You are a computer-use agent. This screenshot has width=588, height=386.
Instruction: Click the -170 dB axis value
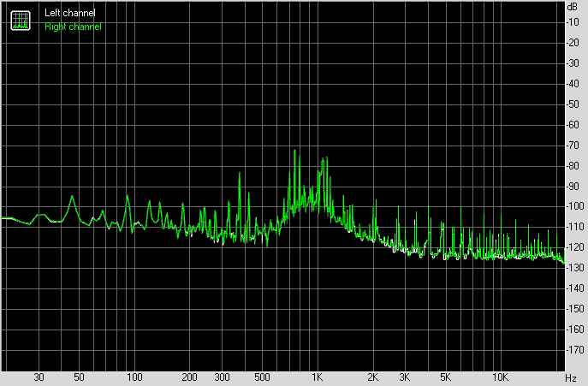(575, 350)
